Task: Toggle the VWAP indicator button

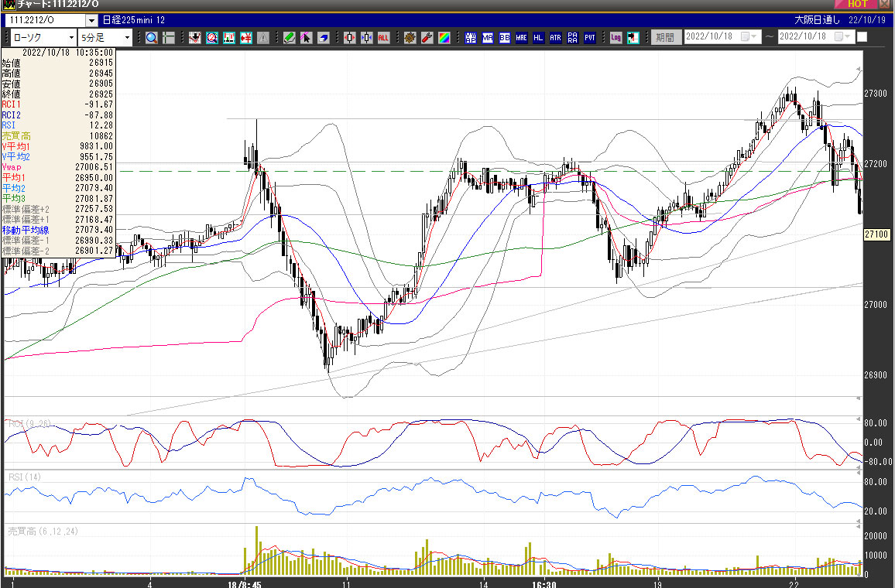Action: click(470, 38)
